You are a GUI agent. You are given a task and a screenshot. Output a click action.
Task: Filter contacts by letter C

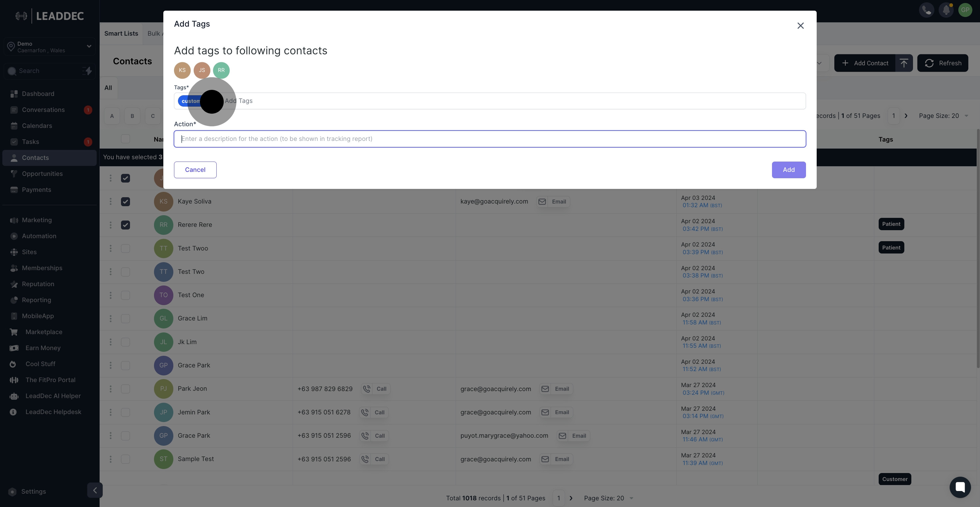(153, 116)
